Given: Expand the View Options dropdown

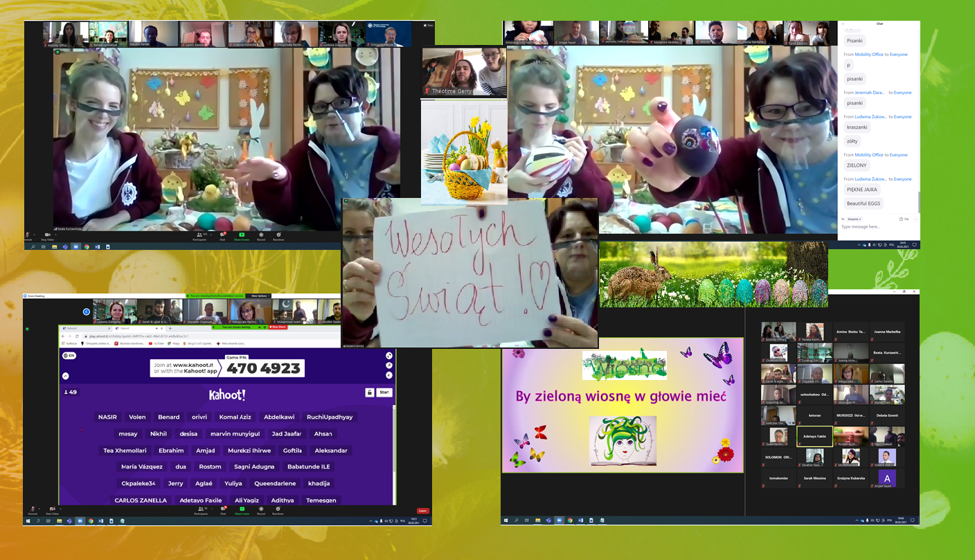Looking at the screenshot, I should coord(258,296).
